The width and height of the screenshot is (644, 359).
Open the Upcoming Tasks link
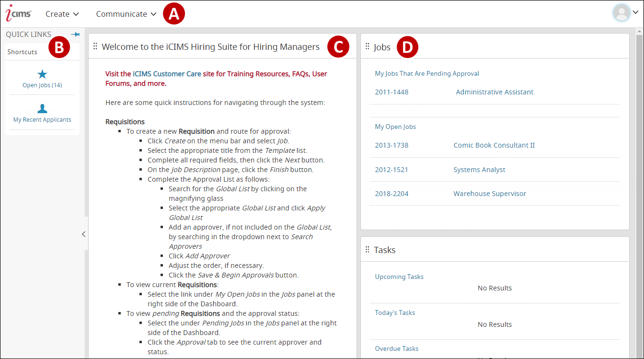tap(399, 277)
